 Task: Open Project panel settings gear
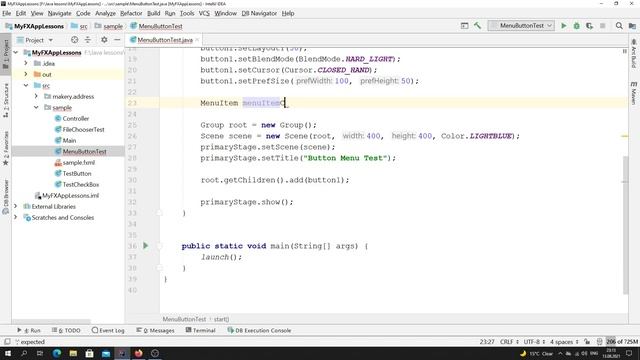pos(104,40)
